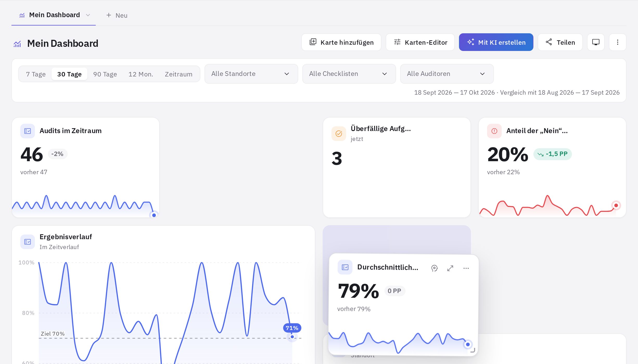Open the Karten-Editor
Screen dimensions: 638x364
pyautogui.click(x=420, y=42)
